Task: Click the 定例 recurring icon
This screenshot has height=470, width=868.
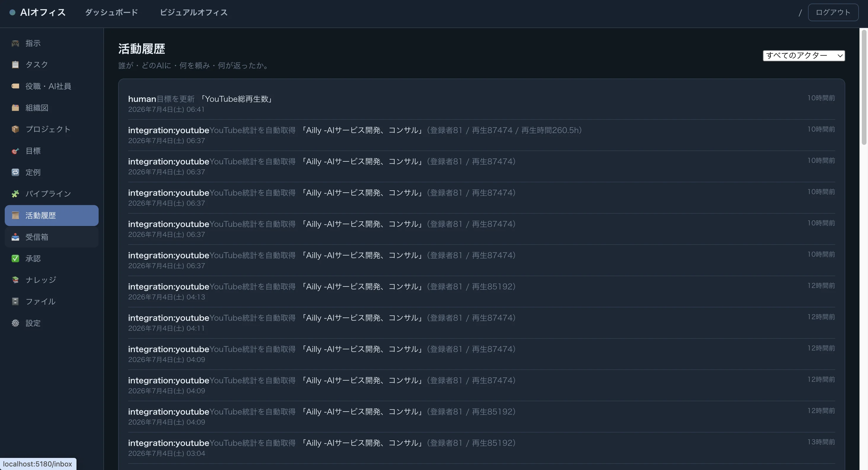Action: (15, 172)
